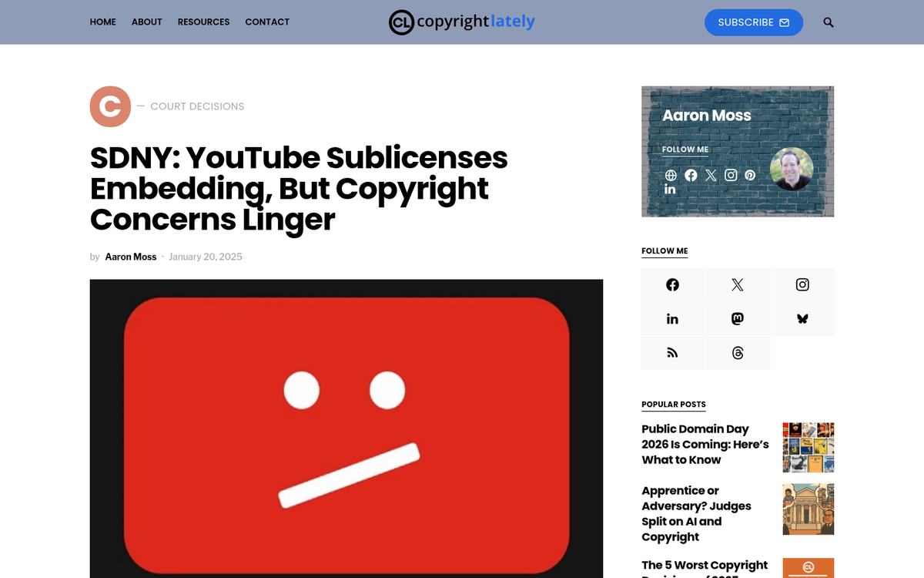Select the Mastodon icon in Follow Me grid

pyautogui.click(x=737, y=318)
